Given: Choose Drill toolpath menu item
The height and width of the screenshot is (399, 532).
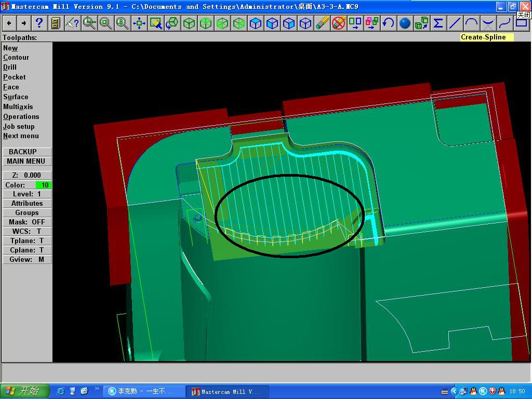Looking at the screenshot, I should (x=10, y=67).
